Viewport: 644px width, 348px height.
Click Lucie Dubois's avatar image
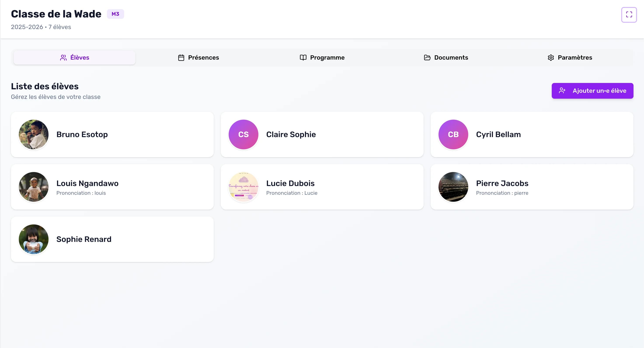(x=243, y=187)
